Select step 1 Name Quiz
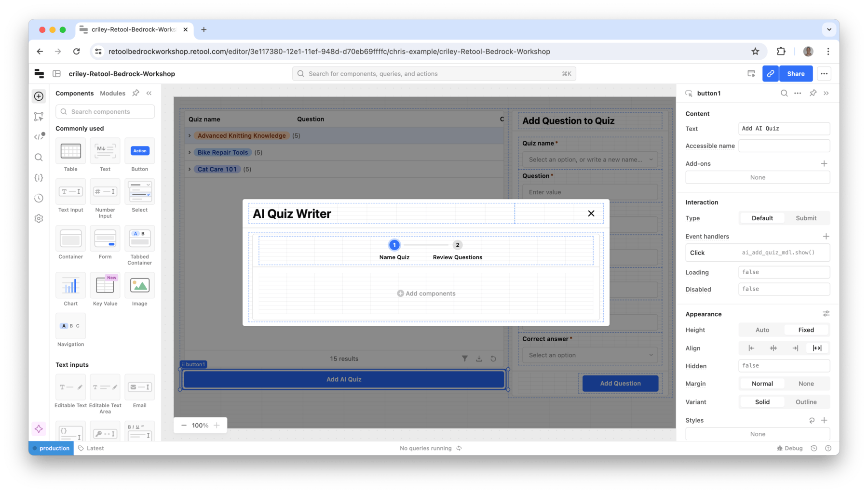This screenshot has width=868, height=493. pos(394,250)
